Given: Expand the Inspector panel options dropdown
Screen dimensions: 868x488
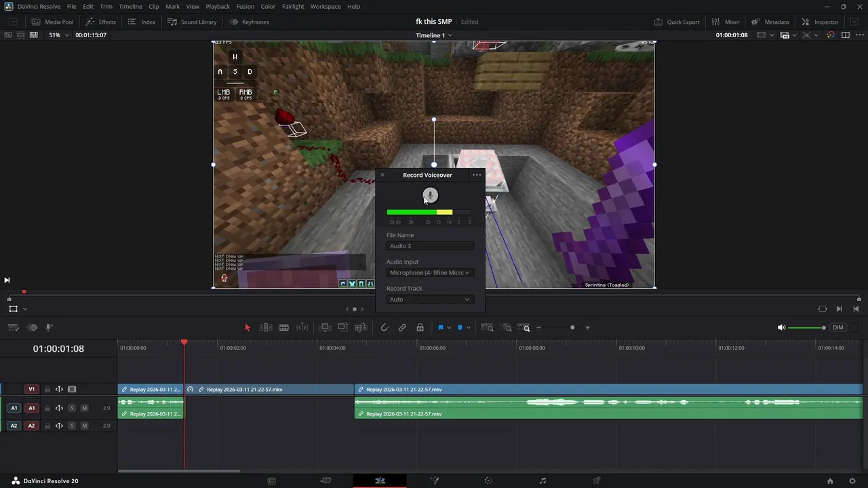Looking at the screenshot, I should [854, 22].
